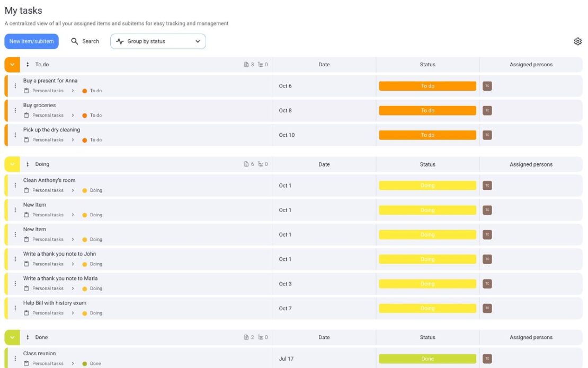Click the sort arrows icon beside To do group

[28, 65]
